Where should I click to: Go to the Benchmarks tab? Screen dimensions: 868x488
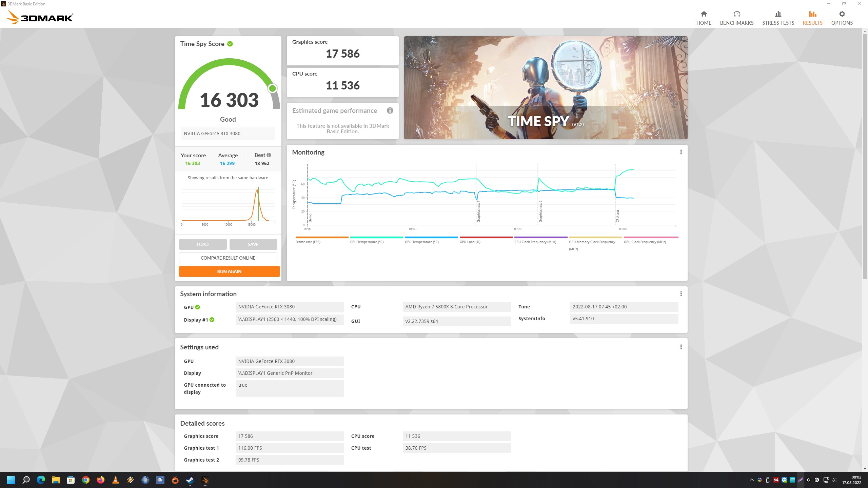[736, 18]
